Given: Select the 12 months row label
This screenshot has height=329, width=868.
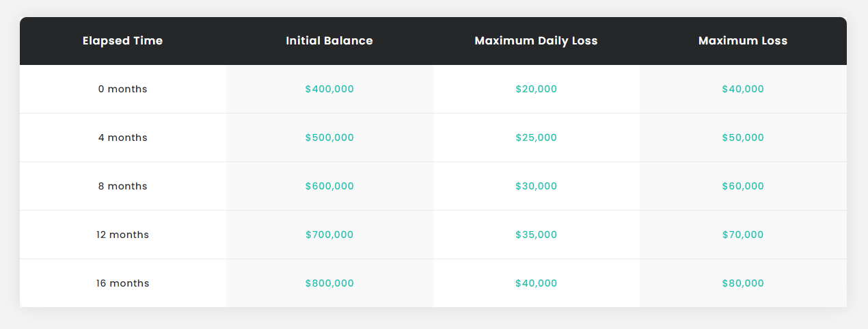Looking at the screenshot, I should (123, 235).
